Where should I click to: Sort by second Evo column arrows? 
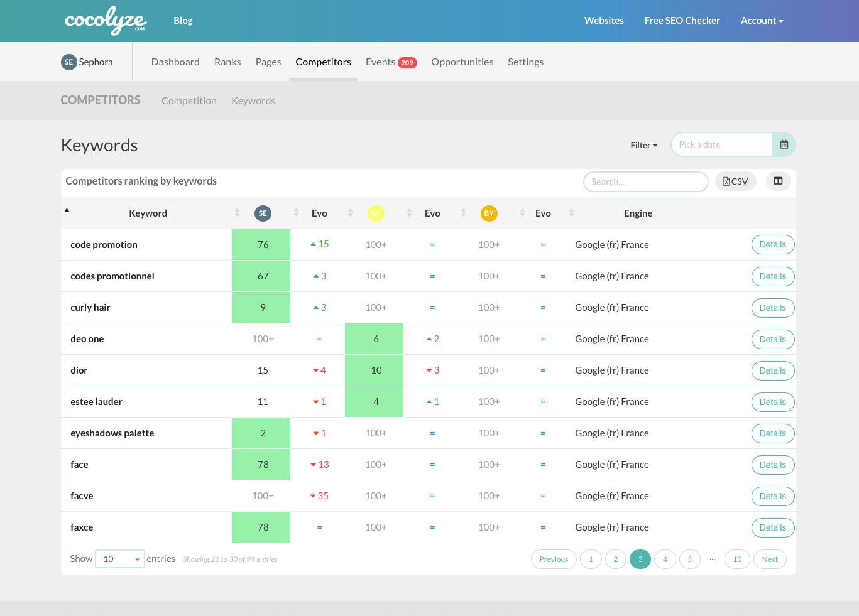(463, 213)
